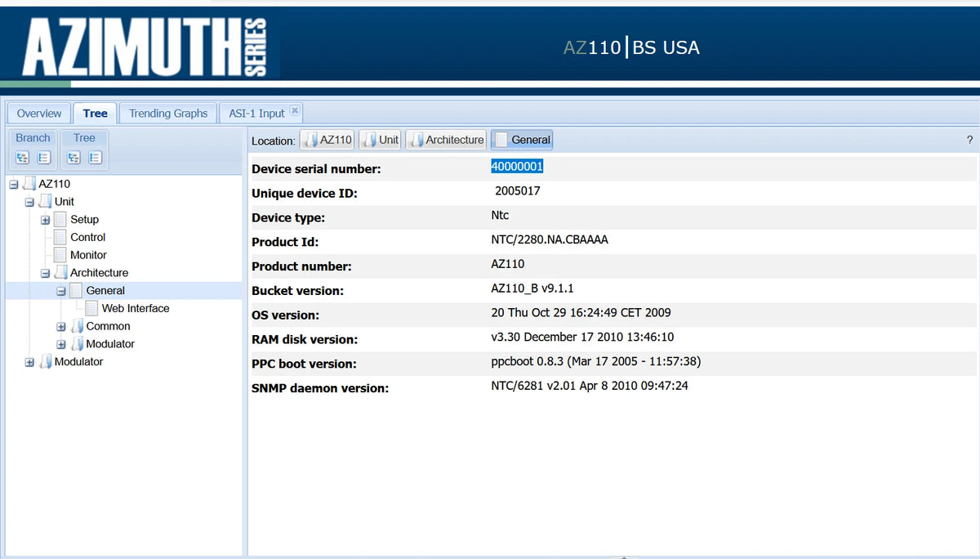Click the Architecture folder icon in tree
The width and height of the screenshot is (980, 559).
coord(61,273)
